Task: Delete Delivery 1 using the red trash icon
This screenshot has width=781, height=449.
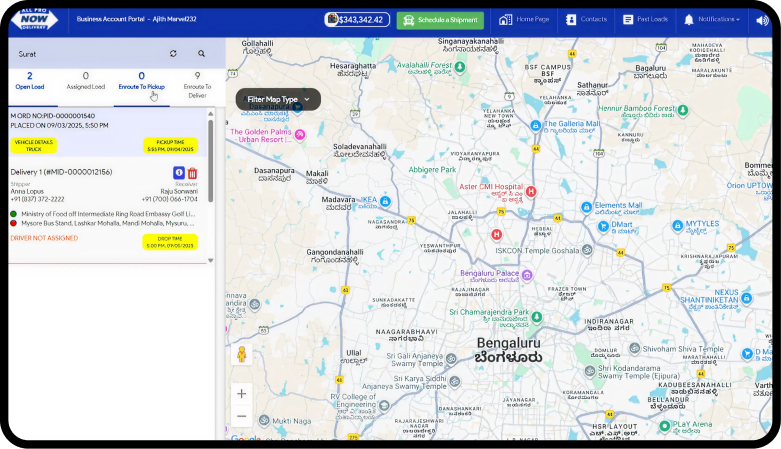Action: point(192,173)
